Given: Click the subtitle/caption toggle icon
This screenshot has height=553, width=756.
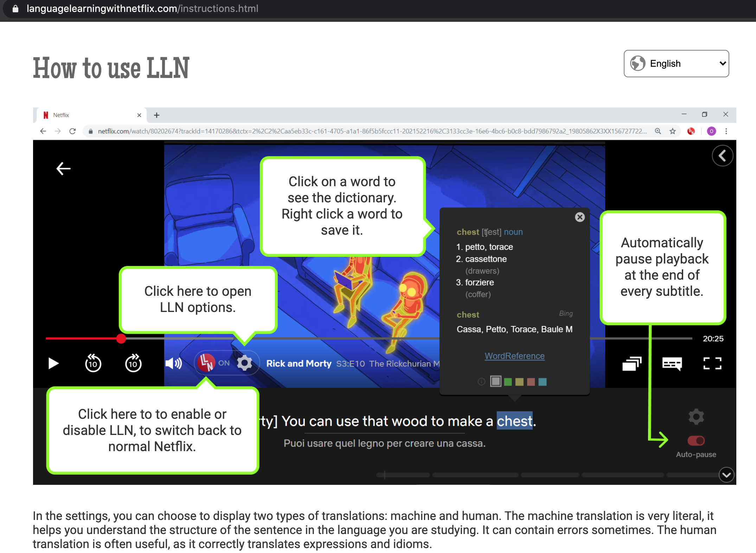Looking at the screenshot, I should coord(672,363).
